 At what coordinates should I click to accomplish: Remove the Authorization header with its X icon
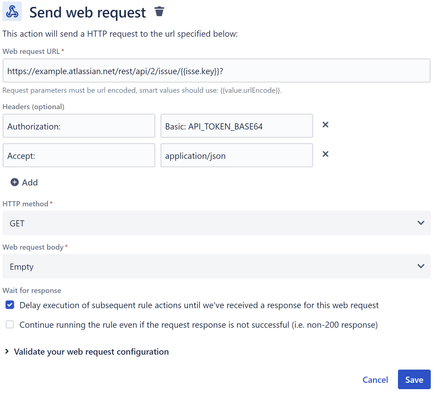point(325,125)
